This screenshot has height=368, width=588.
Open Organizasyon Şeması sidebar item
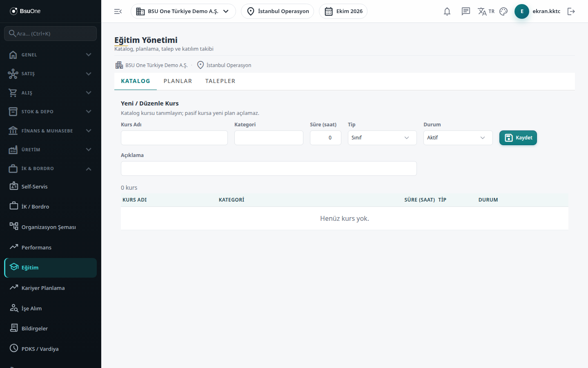click(51, 227)
